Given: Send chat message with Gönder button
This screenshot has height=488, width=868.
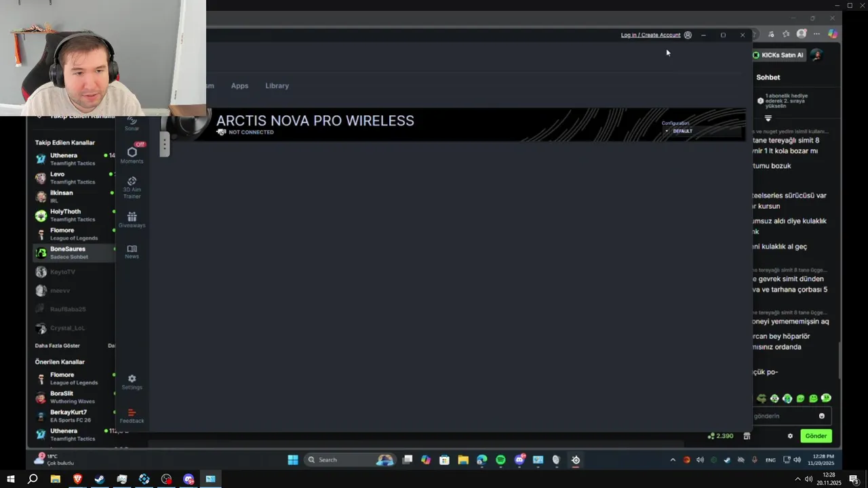Looking at the screenshot, I should [x=816, y=436].
